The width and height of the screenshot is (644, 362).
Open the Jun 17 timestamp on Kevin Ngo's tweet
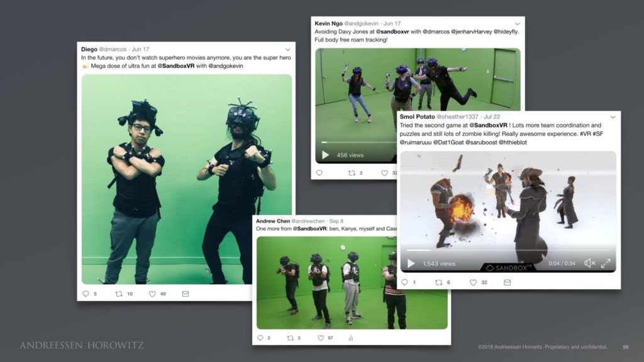pyautogui.click(x=392, y=23)
